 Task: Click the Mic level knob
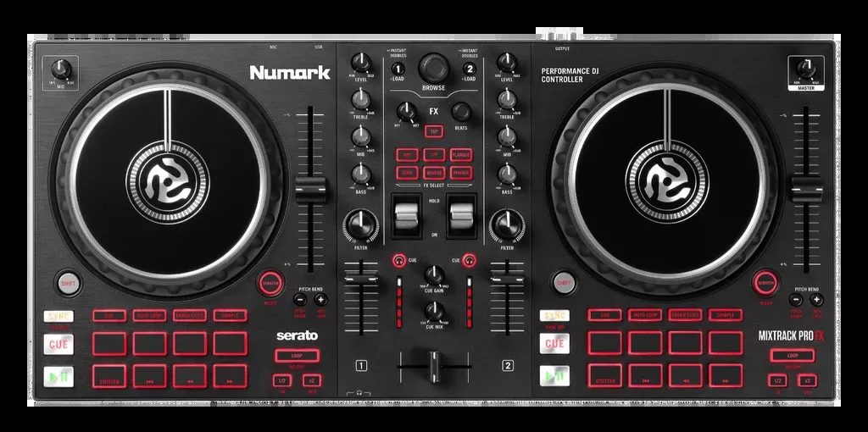pyautogui.click(x=61, y=69)
